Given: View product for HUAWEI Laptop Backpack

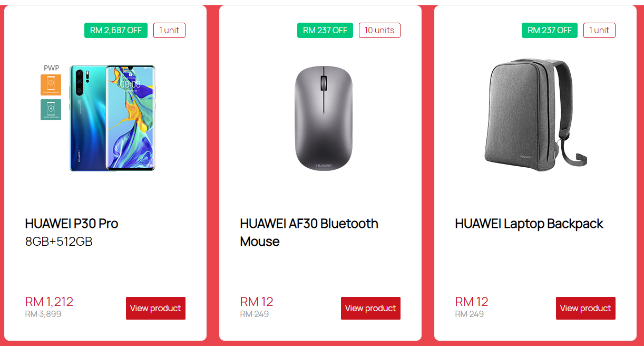Looking at the screenshot, I should click(x=586, y=308).
